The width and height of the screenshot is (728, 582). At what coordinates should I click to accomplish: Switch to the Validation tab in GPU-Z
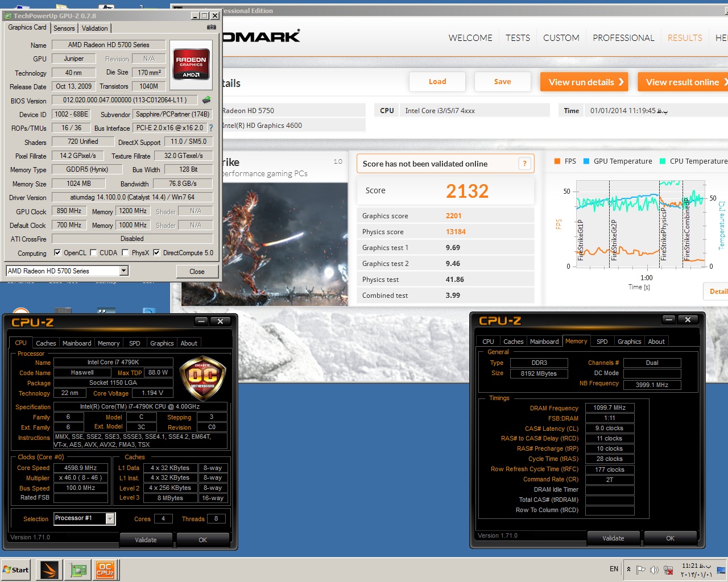tap(94, 28)
